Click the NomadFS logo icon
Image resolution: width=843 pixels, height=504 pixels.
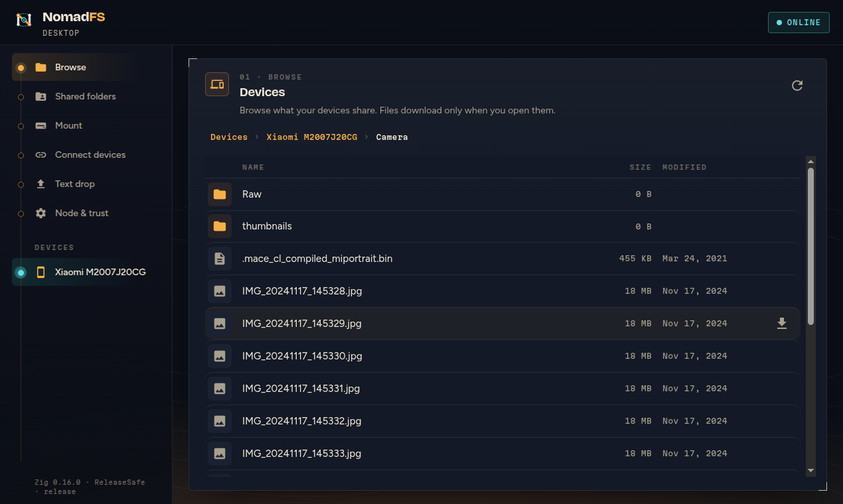tap(24, 20)
